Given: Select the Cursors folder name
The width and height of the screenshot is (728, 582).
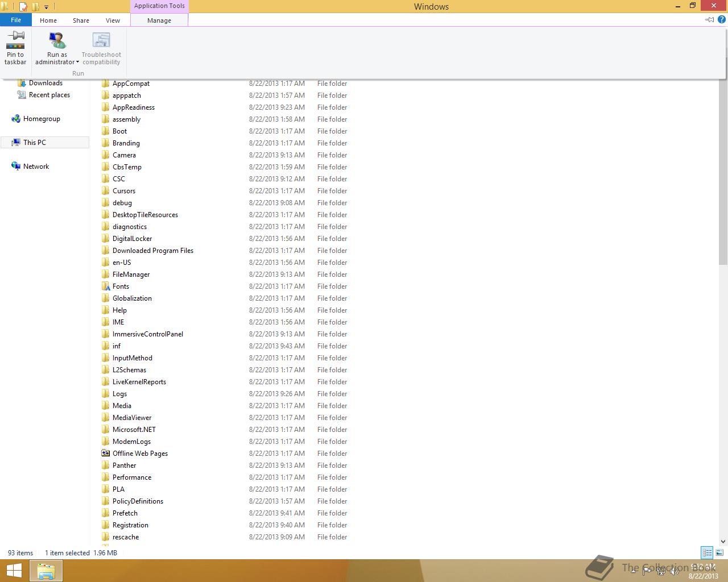Looking at the screenshot, I should coord(124,191).
